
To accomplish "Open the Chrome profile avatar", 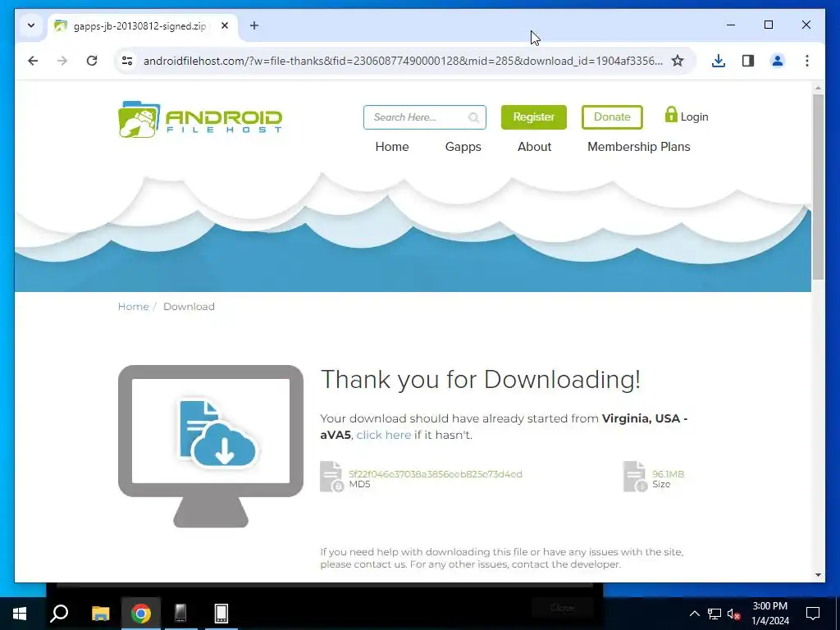I will tap(778, 61).
